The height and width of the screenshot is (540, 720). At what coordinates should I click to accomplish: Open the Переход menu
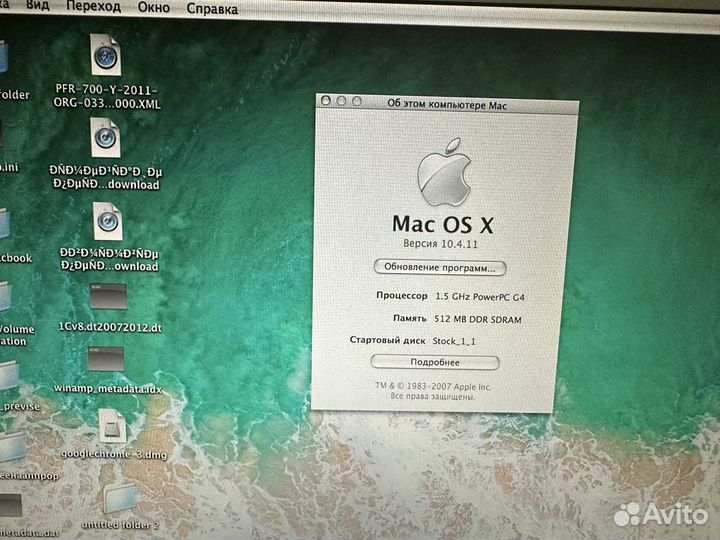click(x=93, y=6)
